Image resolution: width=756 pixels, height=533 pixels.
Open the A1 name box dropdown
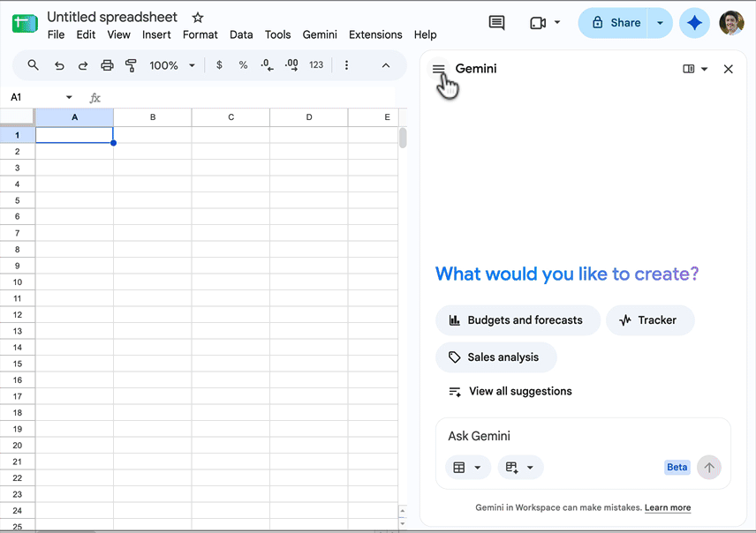pos(69,97)
